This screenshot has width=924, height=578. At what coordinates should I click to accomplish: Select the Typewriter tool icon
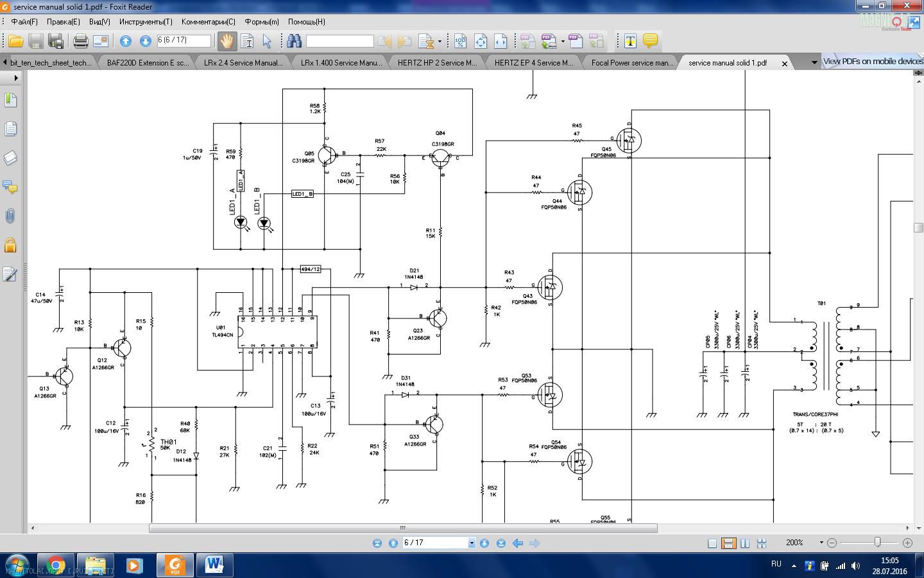[x=630, y=41]
